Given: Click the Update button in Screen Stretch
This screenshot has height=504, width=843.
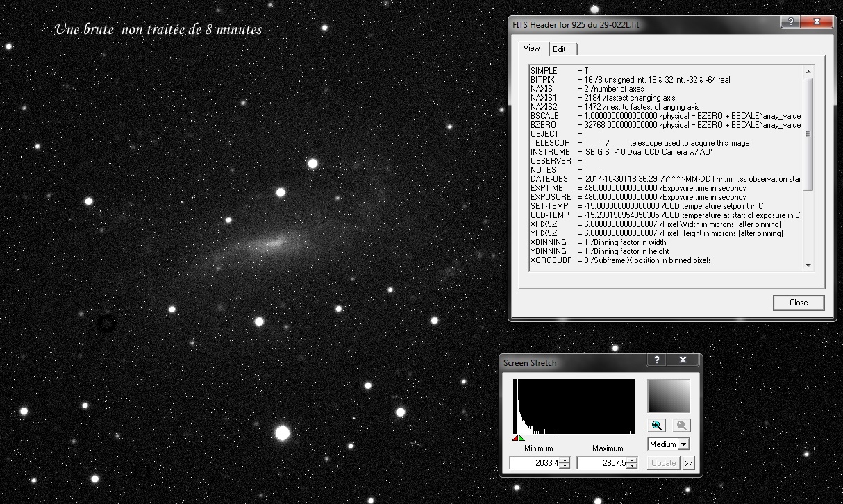Looking at the screenshot, I should (664, 463).
